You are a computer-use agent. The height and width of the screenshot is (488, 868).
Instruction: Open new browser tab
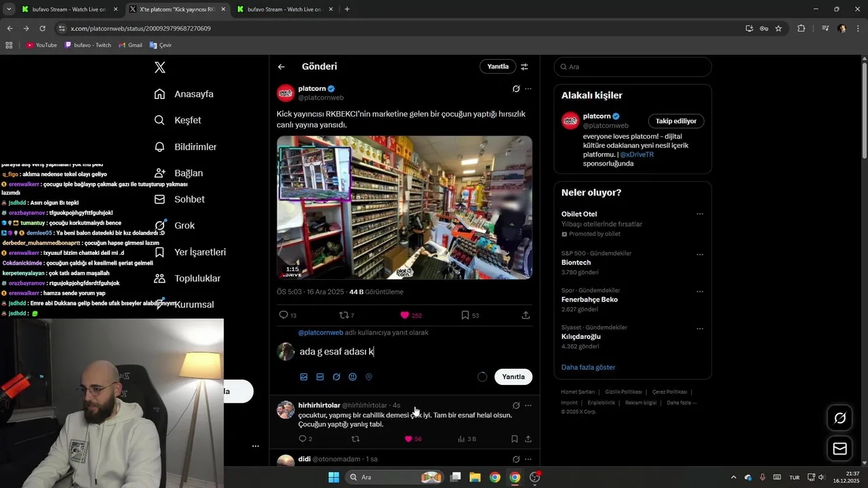tap(347, 9)
